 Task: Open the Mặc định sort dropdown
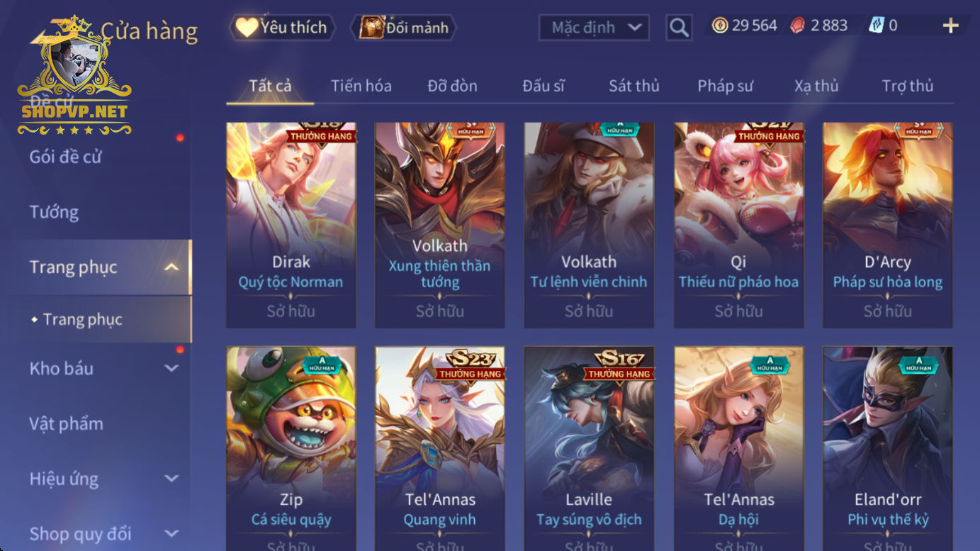tap(595, 28)
